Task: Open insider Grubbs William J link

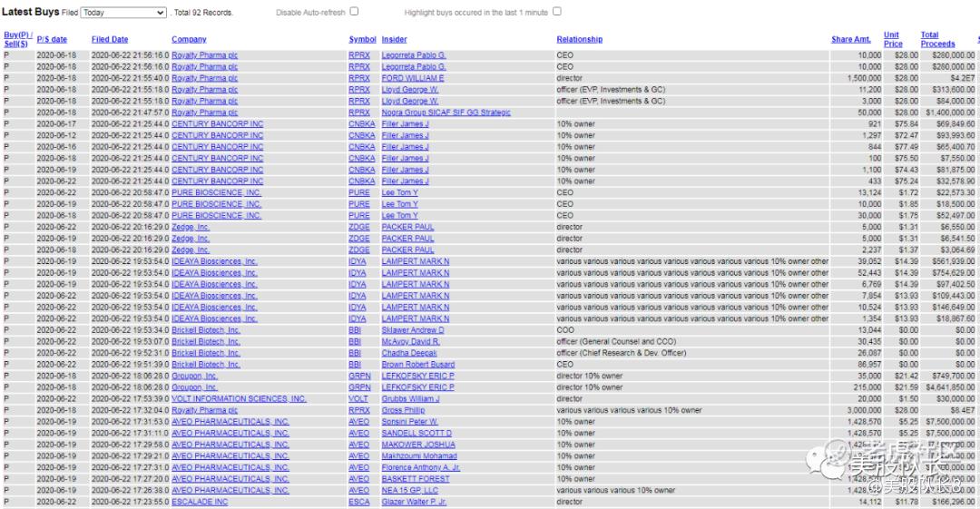Action: [x=411, y=399]
